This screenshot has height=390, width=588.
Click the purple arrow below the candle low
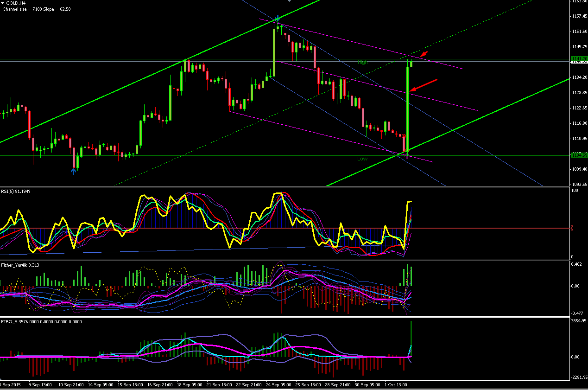click(407, 157)
